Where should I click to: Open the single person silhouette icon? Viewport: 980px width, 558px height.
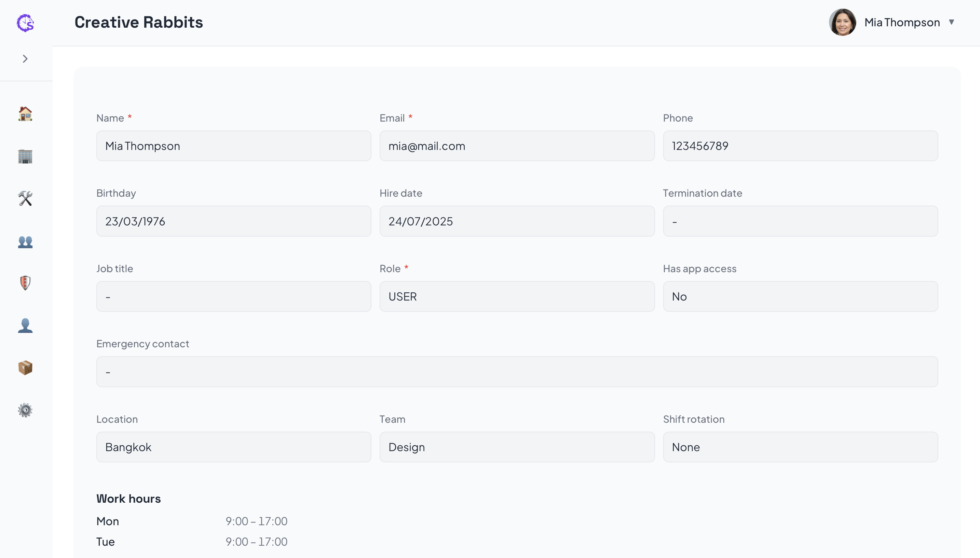point(25,325)
